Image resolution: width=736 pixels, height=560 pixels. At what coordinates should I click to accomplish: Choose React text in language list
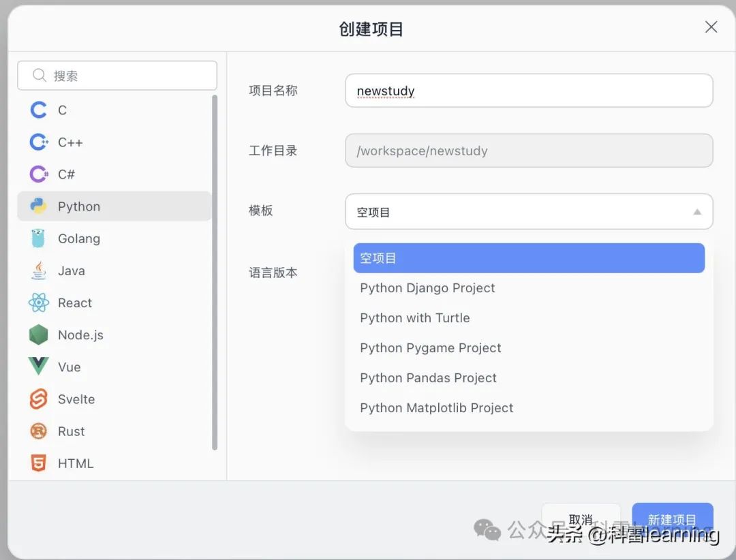coord(75,302)
